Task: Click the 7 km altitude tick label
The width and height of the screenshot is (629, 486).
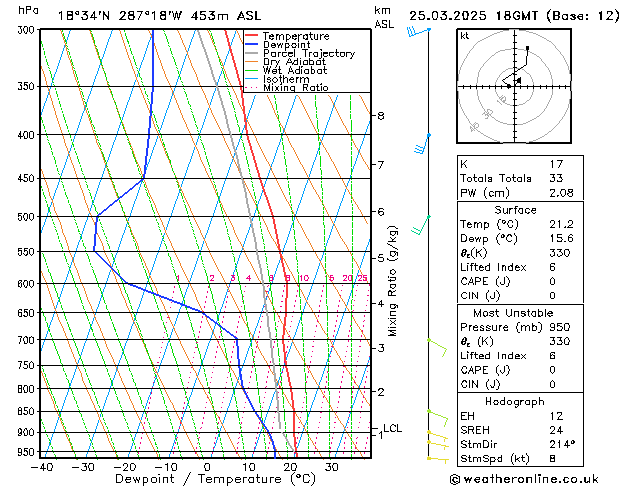Action: click(381, 164)
